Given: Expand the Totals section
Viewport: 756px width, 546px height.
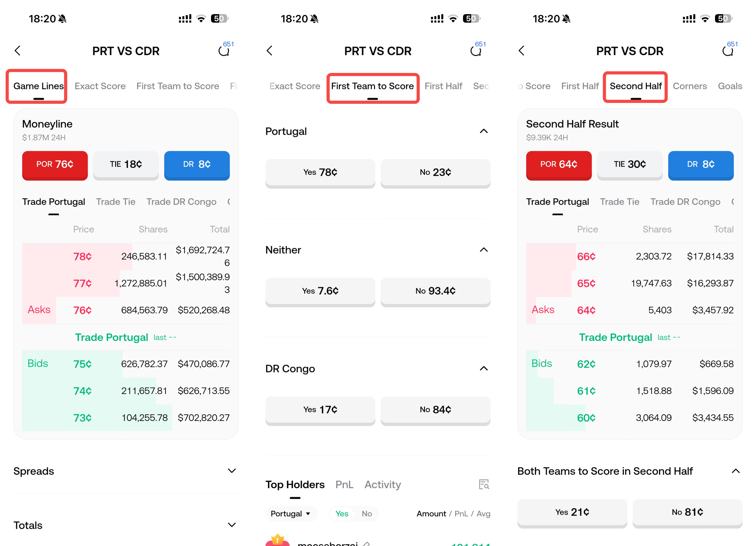Looking at the screenshot, I should (x=232, y=525).
